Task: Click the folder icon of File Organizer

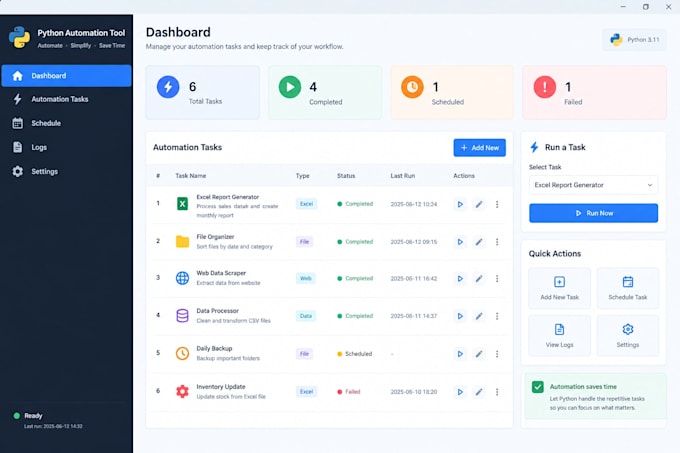Action: (x=182, y=241)
